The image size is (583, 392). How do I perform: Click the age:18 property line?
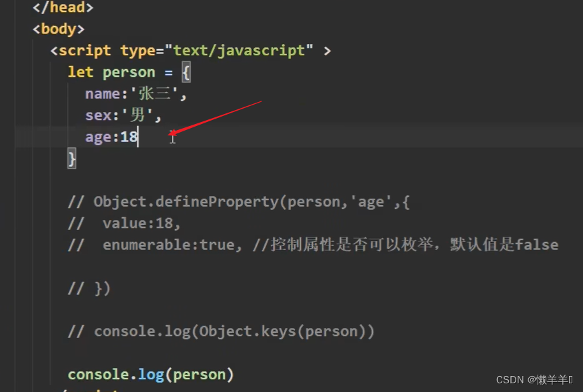pos(111,137)
